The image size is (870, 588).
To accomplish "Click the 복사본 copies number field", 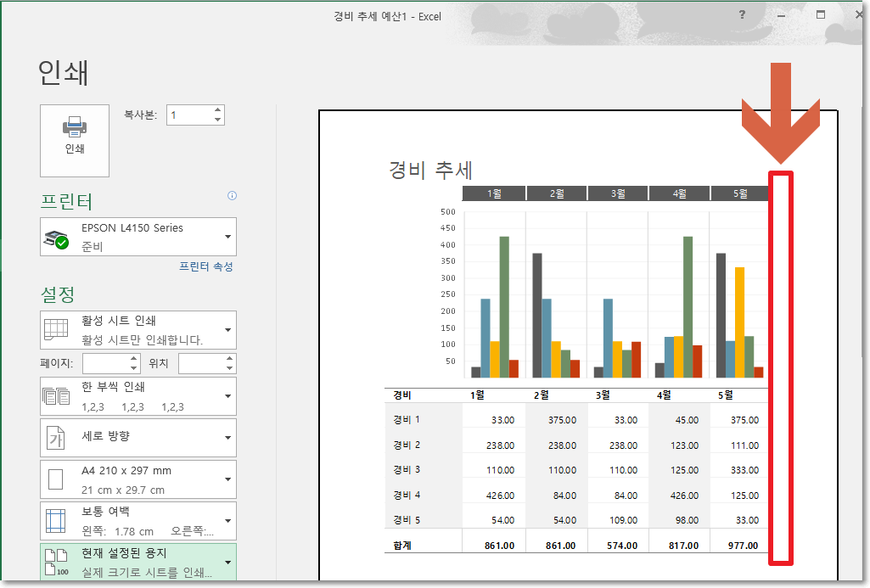I will coord(190,115).
